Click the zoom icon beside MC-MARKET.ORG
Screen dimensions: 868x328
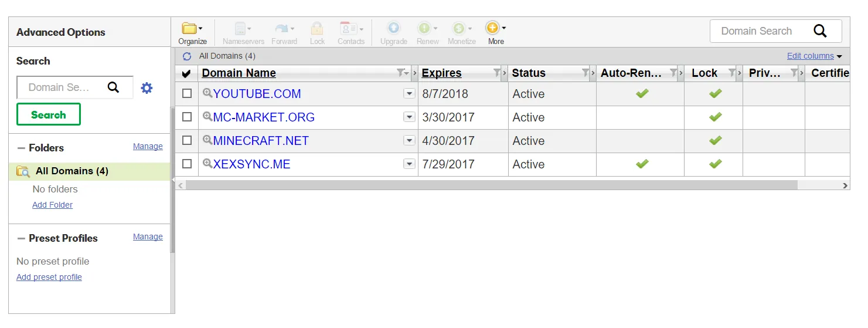click(x=207, y=116)
